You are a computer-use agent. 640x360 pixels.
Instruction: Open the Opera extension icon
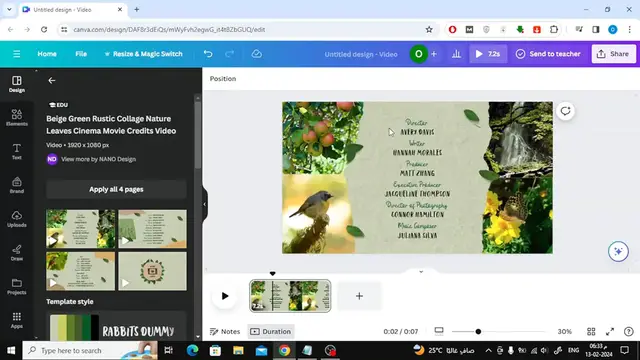[452, 29]
